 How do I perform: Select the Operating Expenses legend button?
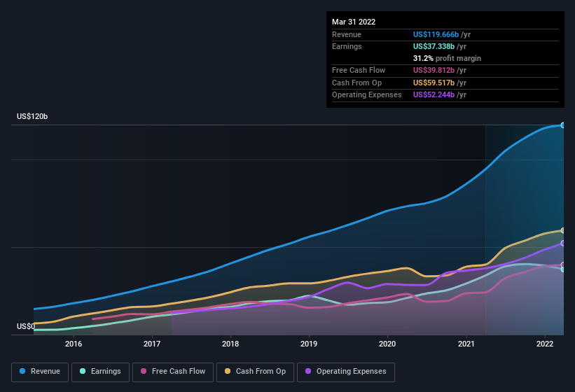tap(345, 372)
